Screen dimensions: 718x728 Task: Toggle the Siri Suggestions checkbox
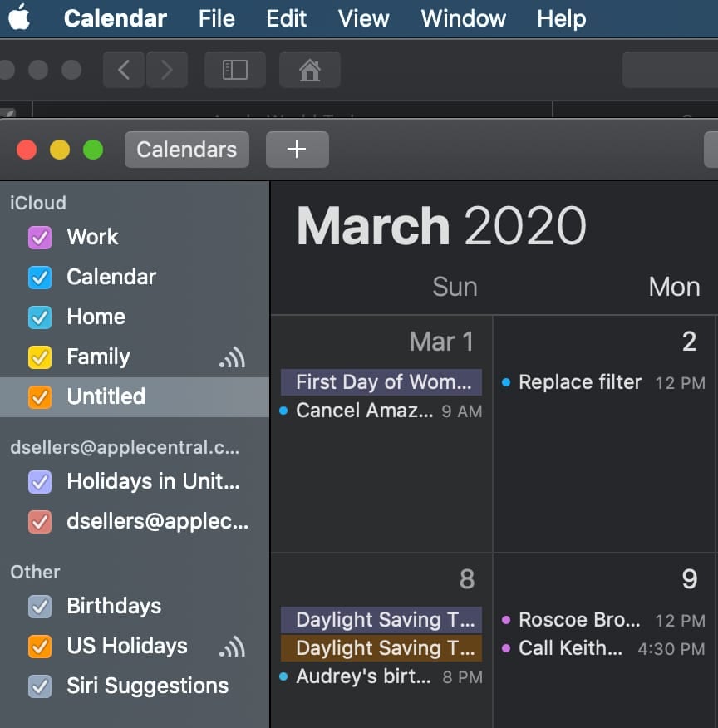pos(40,686)
